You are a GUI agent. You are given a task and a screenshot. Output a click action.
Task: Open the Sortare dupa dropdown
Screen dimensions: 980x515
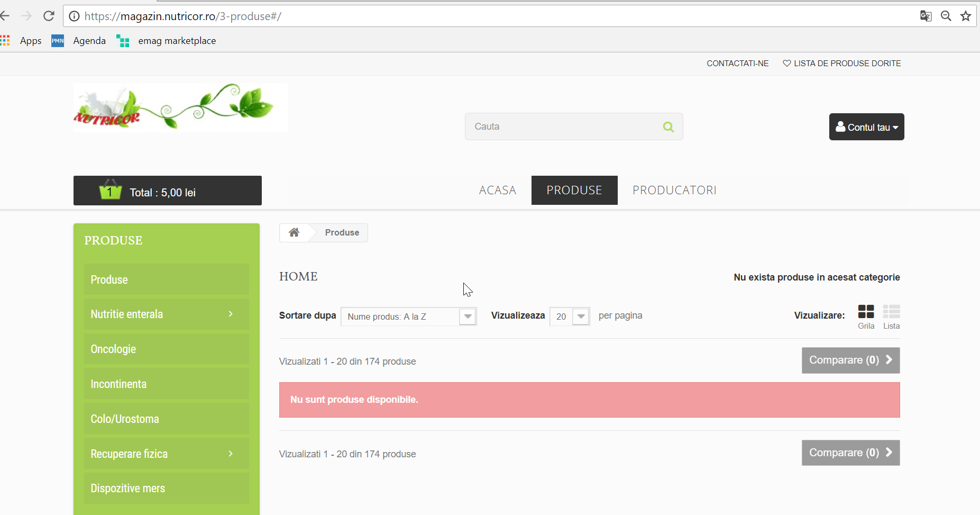[x=409, y=317]
